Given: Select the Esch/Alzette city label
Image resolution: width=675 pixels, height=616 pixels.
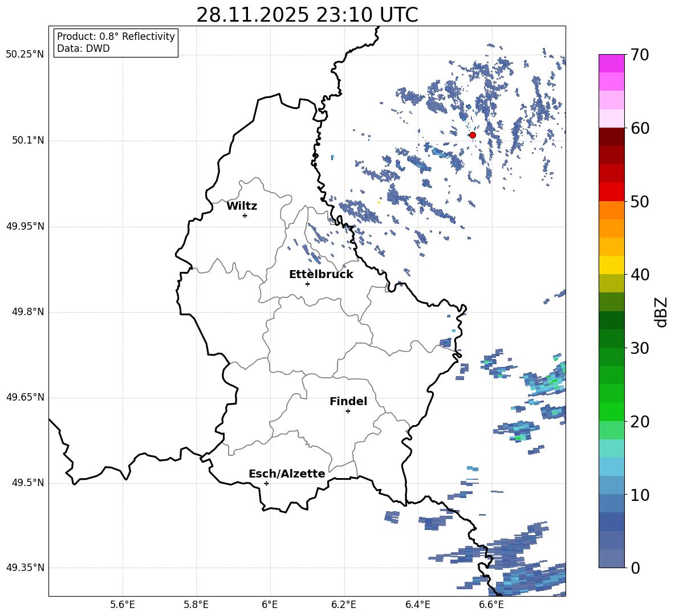Looking at the screenshot, I should click(x=287, y=474).
